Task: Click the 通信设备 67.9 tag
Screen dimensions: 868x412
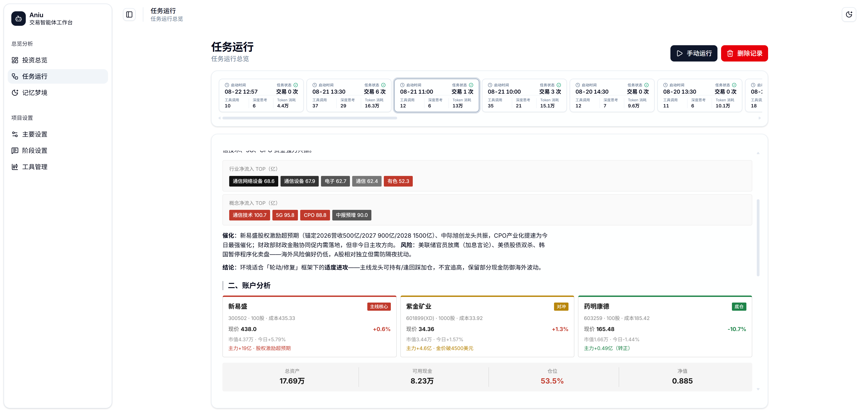Action: [x=299, y=181]
